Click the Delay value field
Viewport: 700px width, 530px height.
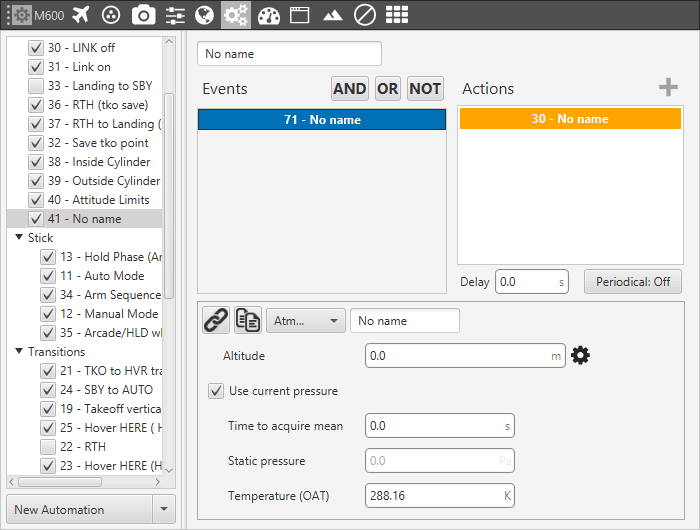coord(532,282)
